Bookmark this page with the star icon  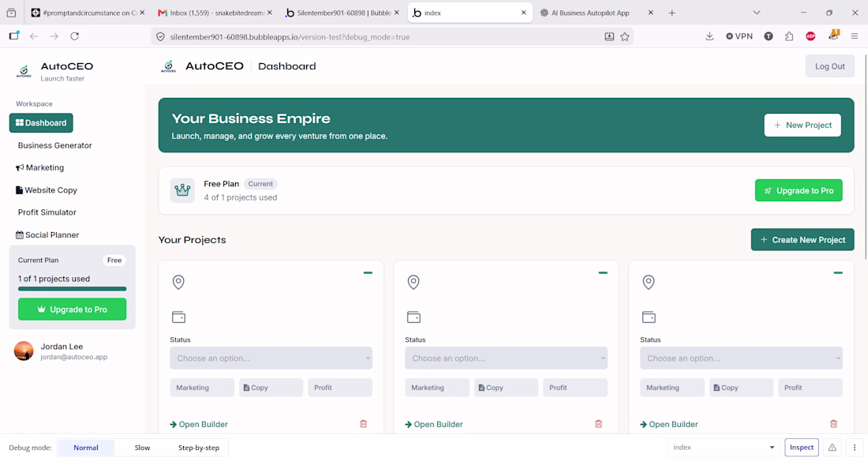tap(624, 36)
